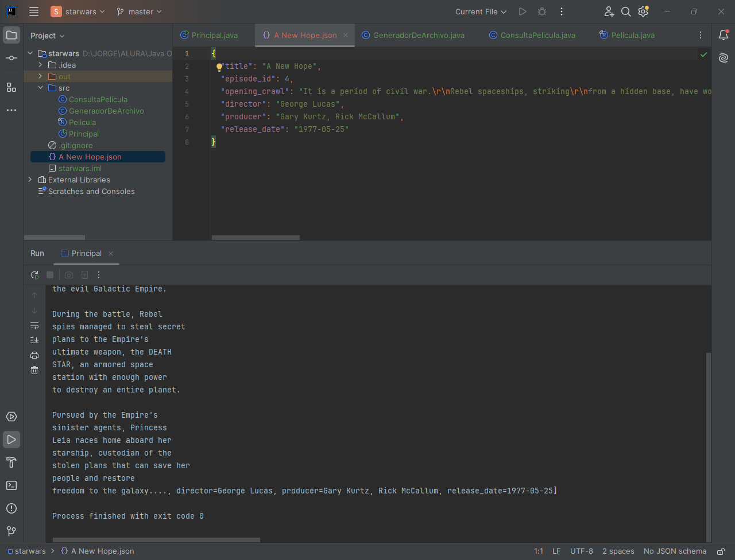735x560 pixels.
Task: Show hidden editor tabs menu
Action: pos(701,35)
